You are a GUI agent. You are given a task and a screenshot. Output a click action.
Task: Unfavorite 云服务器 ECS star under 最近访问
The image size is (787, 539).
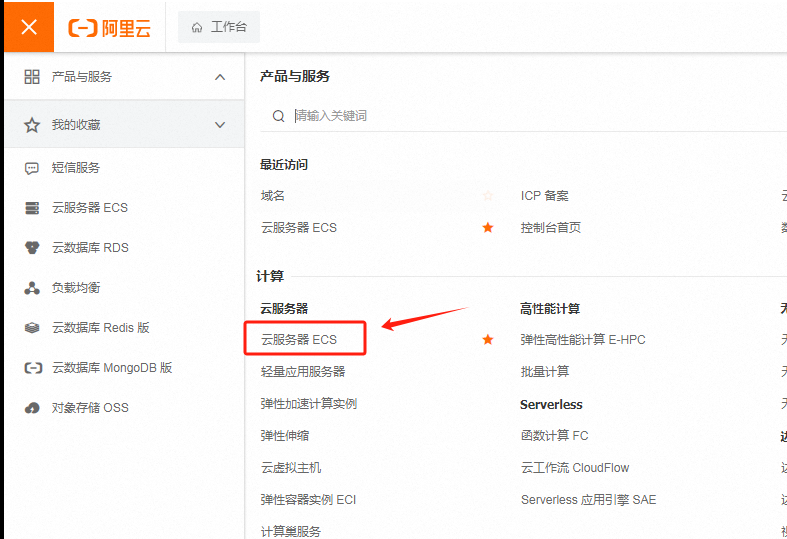tap(487, 228)
